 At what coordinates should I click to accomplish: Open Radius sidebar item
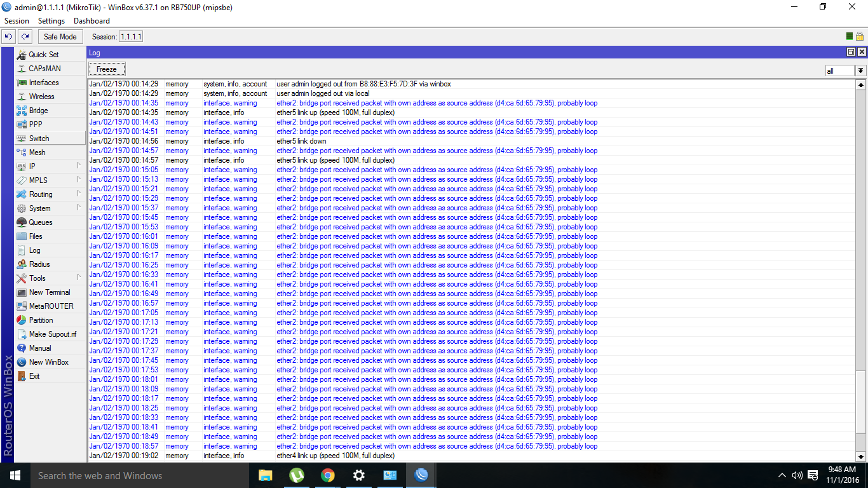50,264
